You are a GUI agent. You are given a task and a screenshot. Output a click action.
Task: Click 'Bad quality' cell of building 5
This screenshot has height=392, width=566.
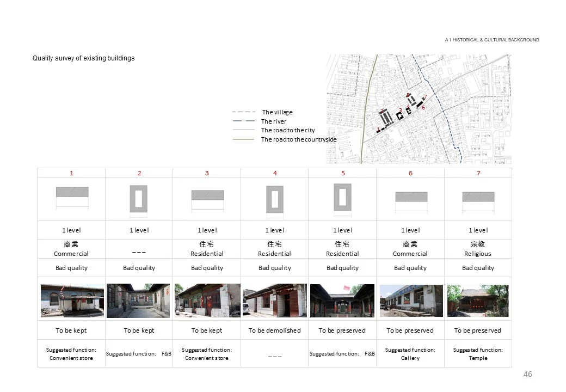(x=342, y=268)
